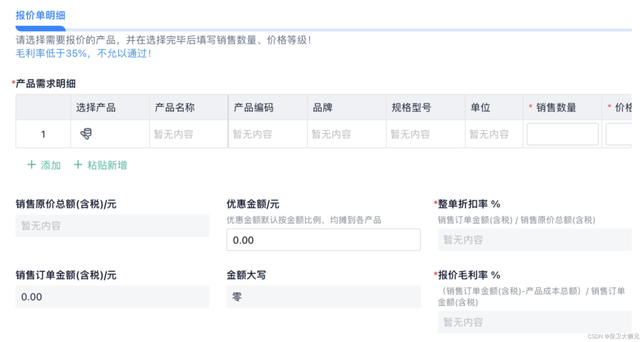Click the 产品编码 column header
This screenshot has width=644, height=342.
click(x=254, y=107)
